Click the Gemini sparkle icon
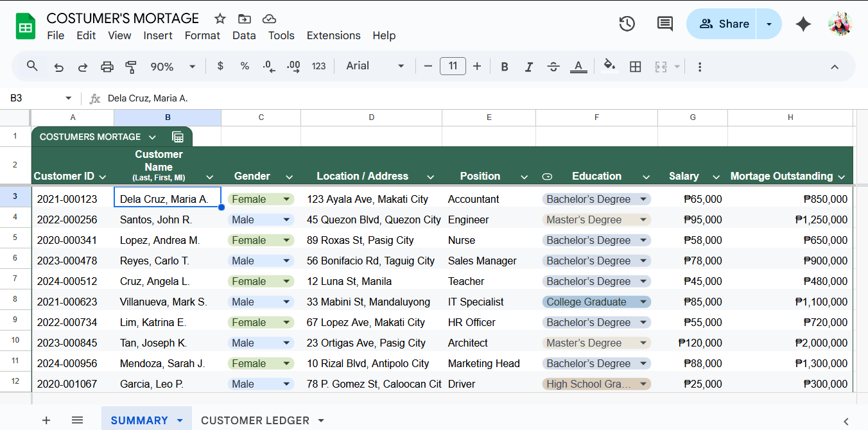Viewport: 868px width, 430px height. click(803, 24)
